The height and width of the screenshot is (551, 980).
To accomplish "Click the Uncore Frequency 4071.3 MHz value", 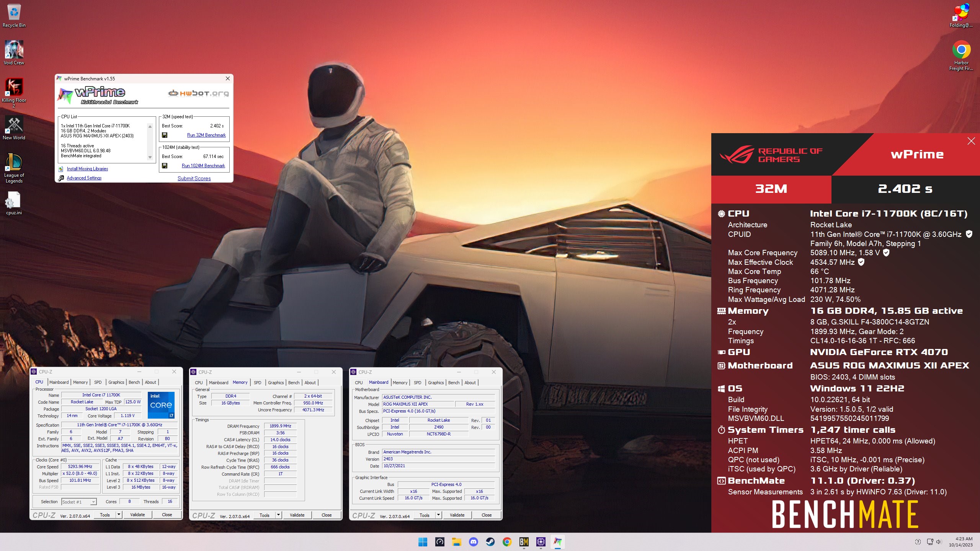I will click(313, 410).
